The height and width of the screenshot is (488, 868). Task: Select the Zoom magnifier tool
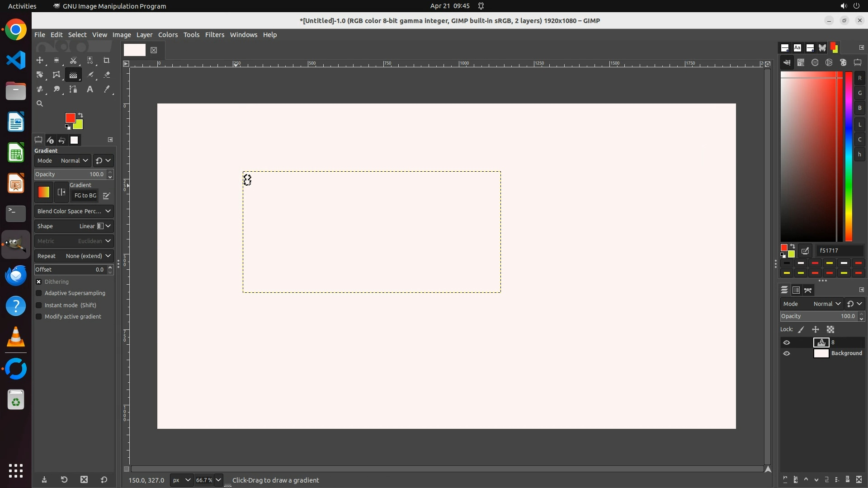tap(40, 104)
